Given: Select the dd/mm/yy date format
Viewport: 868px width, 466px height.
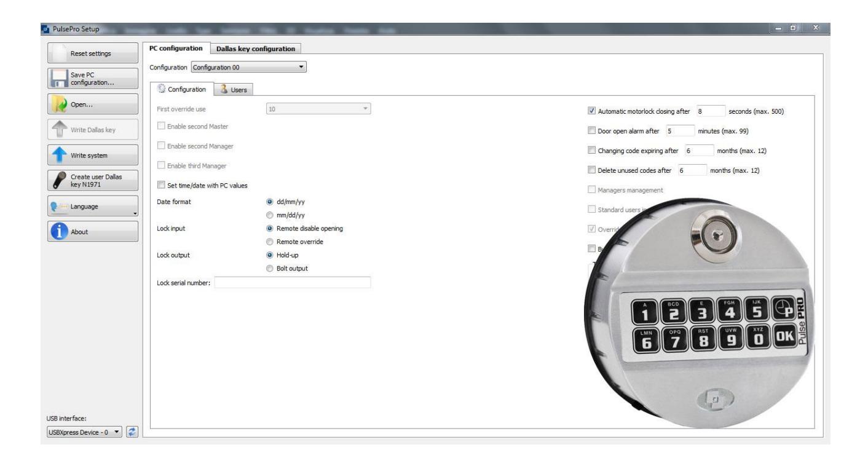Looking at the screenshot, I should 270,201.
